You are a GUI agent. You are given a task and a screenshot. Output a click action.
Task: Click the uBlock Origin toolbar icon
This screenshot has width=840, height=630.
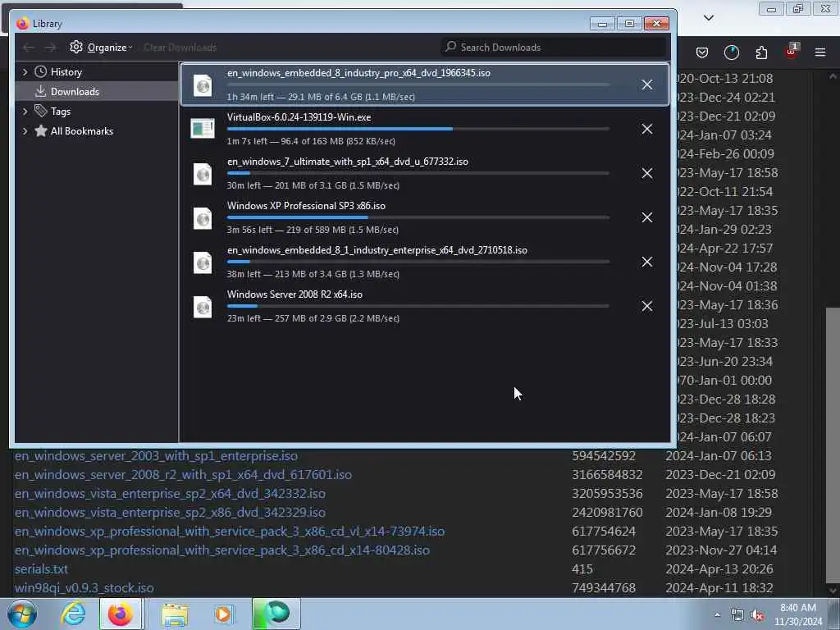click(792, 52)
